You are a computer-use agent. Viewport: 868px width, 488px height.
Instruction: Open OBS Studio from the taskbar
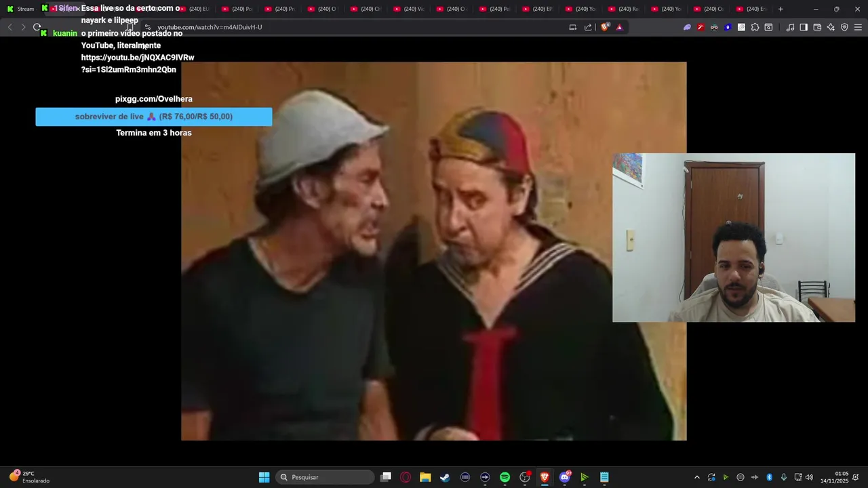(524, 477)
